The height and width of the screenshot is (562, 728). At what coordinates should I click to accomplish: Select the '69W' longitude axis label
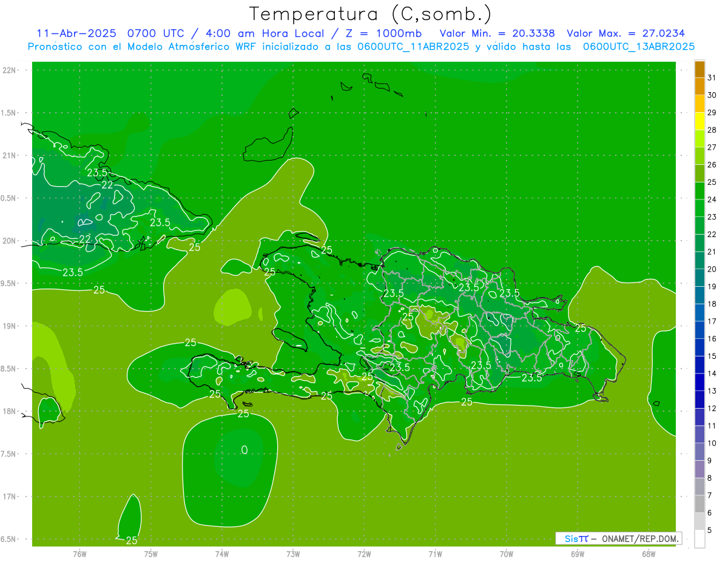click(x=578, y=554)
